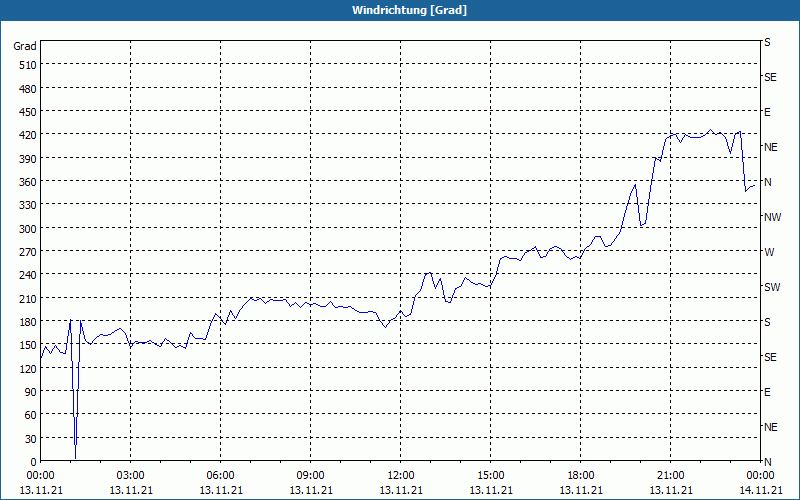
Task: Select the 180 value on the y-axis
Action: tap(28, 322)
